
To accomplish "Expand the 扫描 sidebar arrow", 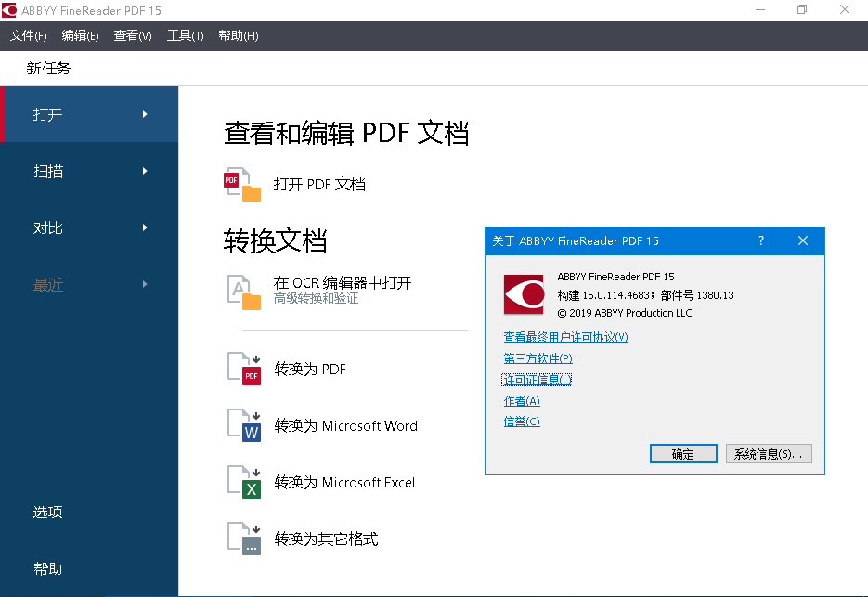I will click(x=145, y=171).
